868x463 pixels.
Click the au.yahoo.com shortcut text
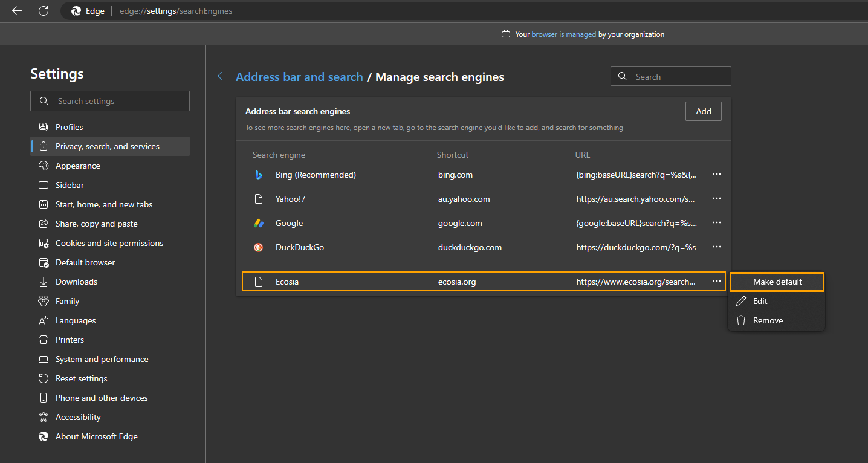point(464,199)
